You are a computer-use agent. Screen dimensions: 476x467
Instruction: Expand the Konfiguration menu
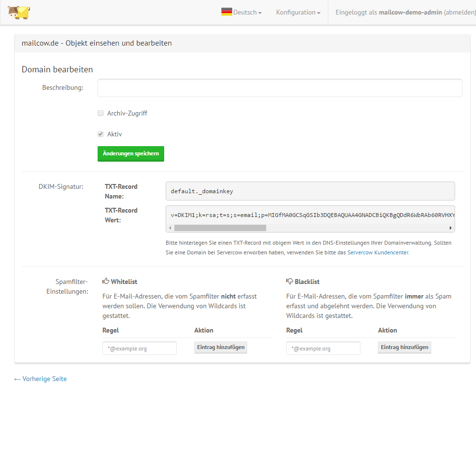coord(298,13)
